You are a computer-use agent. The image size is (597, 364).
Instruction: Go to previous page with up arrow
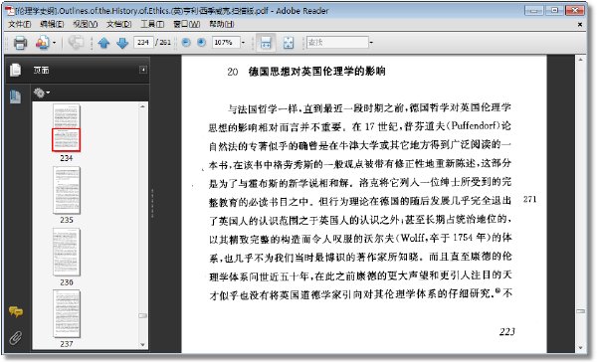click(103, 43)
